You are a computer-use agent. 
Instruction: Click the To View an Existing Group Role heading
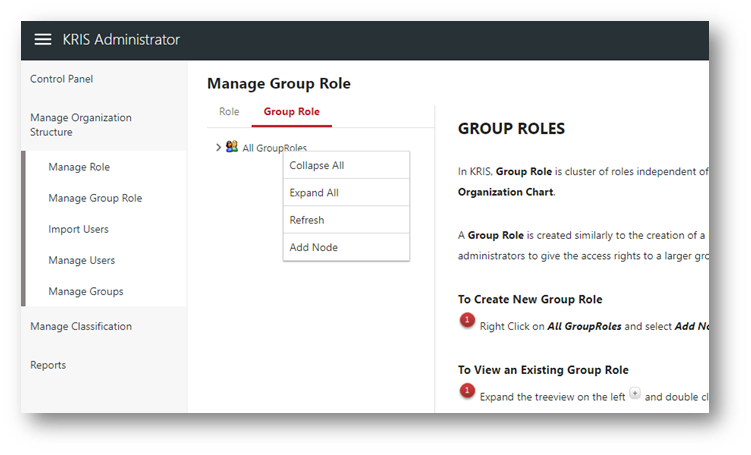(x=543, y=370)
